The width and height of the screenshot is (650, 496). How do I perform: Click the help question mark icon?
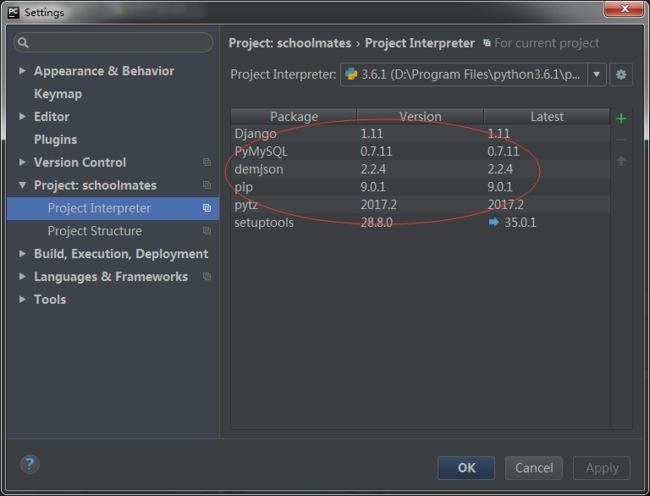tap(29, 464)
